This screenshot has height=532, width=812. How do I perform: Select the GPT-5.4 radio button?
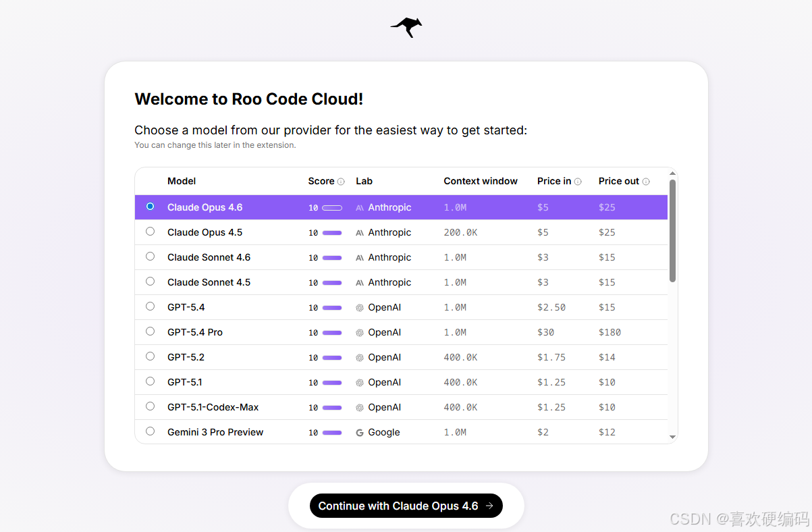coord(150,307)
